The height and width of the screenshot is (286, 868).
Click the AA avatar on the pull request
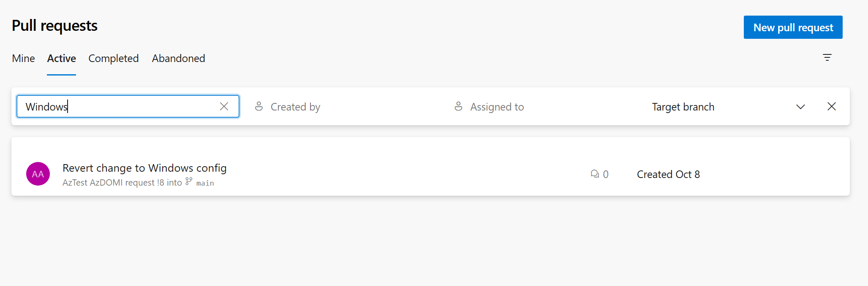(x=38, y=173)
